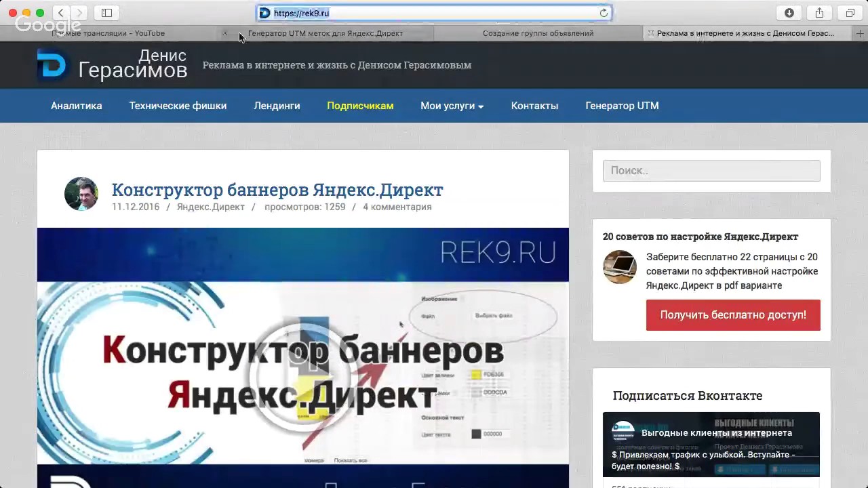Click tagline Реклама в интернете и жизнь

pos(337,65)
